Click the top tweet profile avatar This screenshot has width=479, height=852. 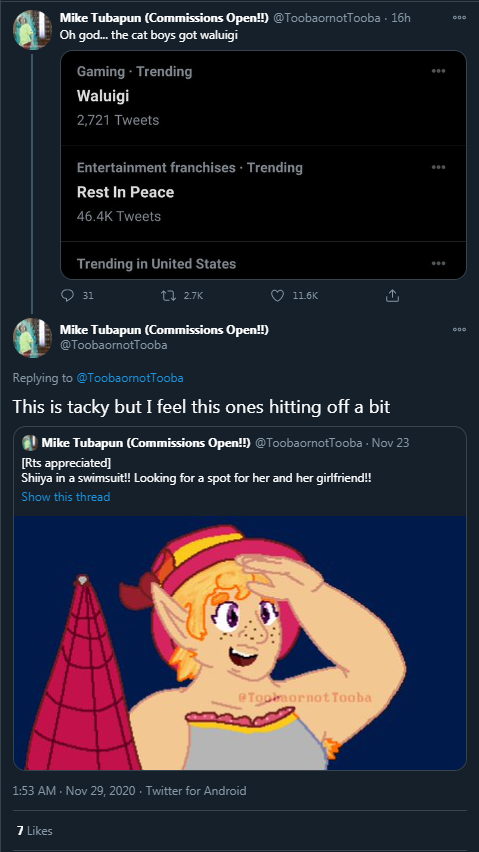point(32,30)
